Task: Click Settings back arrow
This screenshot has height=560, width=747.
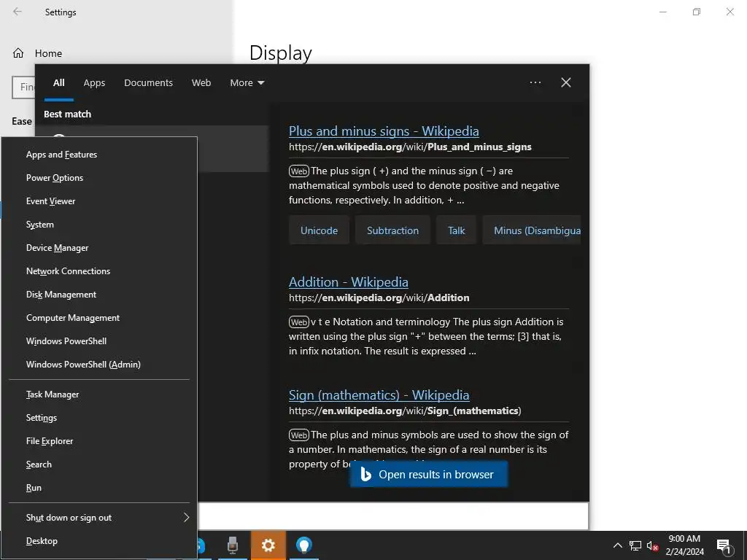Action: (18, 12)
